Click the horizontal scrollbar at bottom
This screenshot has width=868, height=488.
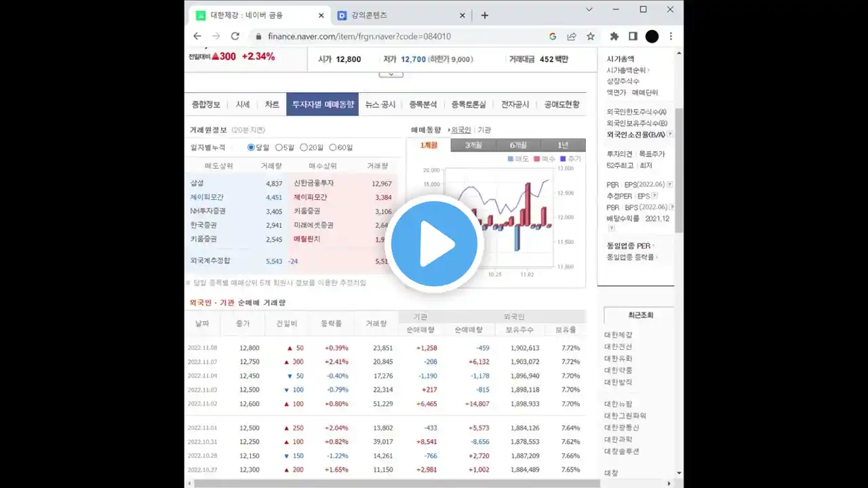click(397, 483)
